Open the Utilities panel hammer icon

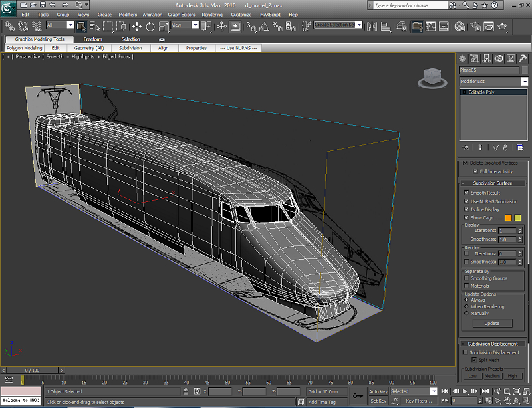tap(523, 59)
